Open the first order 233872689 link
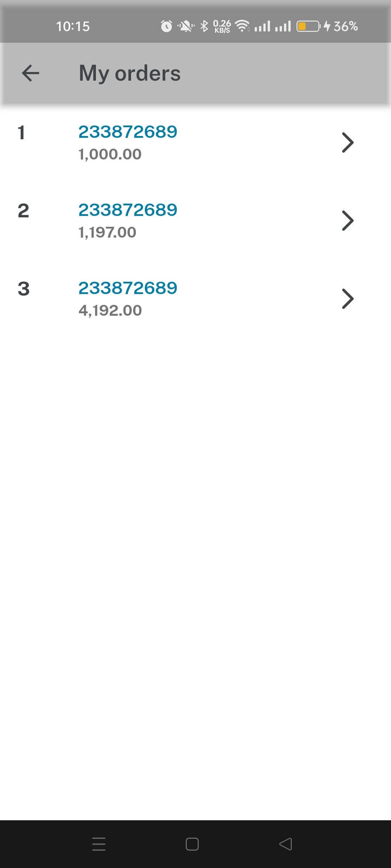 128,132
